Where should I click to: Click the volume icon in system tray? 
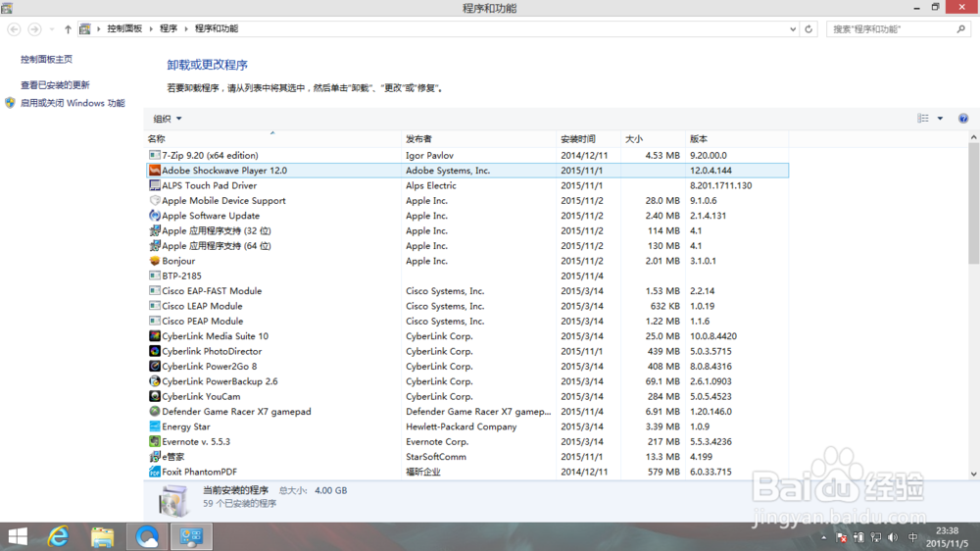[893, 537]
